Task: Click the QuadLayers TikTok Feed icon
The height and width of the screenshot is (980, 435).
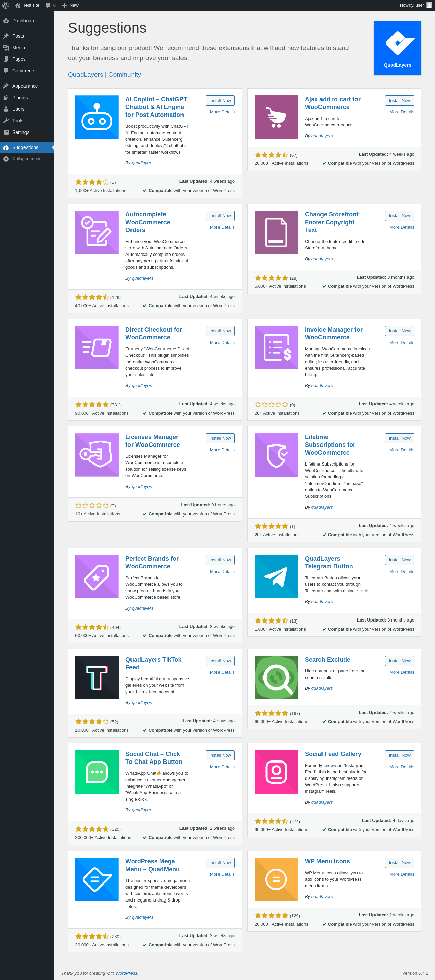Action: (97, 677)
